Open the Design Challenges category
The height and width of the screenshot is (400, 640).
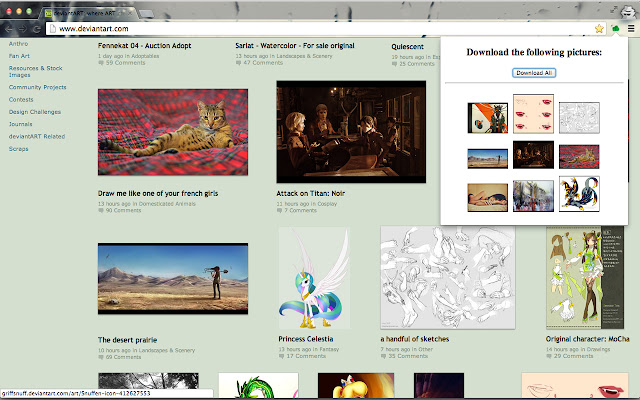tap(35, 112)
